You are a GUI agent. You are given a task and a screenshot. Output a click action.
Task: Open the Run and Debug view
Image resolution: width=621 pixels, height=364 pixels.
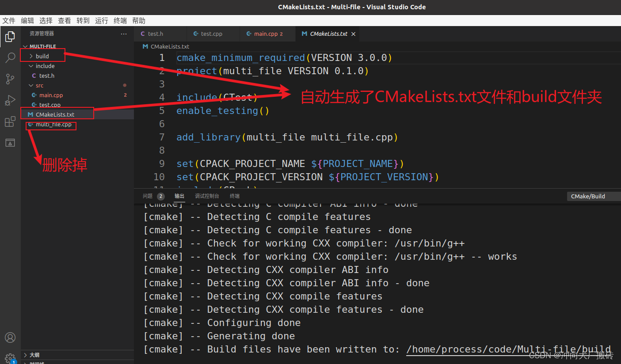10,100
